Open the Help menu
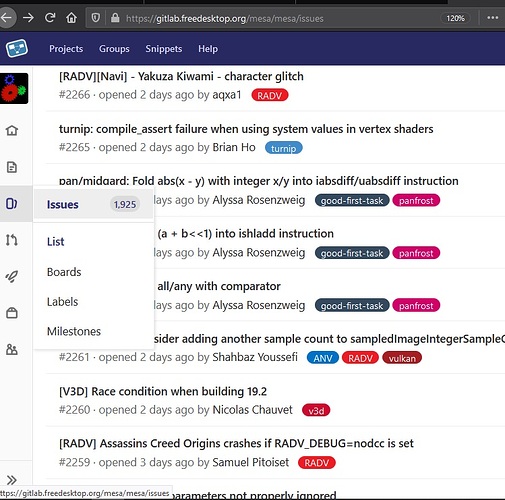505x500 pixels. point(208,49)
